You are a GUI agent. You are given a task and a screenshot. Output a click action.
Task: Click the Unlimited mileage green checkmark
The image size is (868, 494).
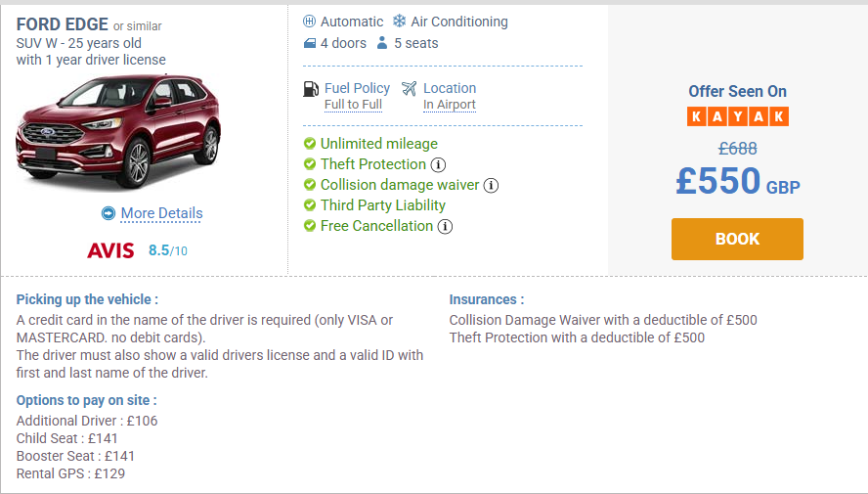click(310, 144)
